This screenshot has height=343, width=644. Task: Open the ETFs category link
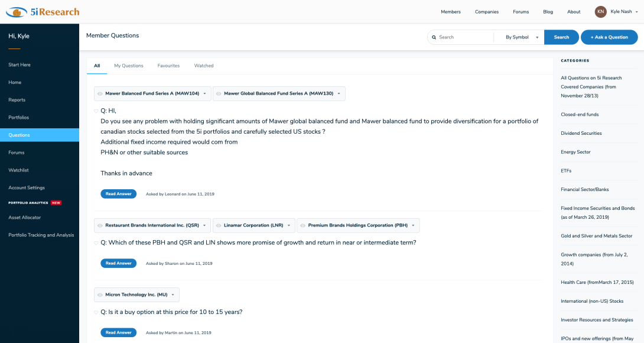[x=566, y=171]
